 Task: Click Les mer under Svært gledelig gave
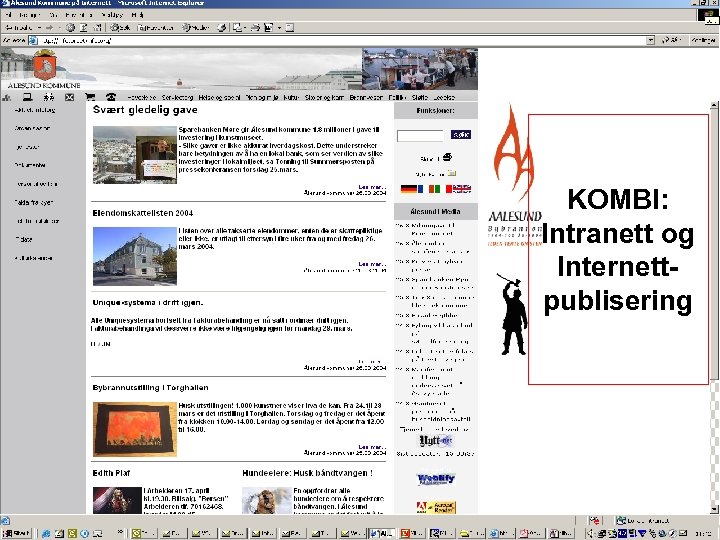[372, 187]
